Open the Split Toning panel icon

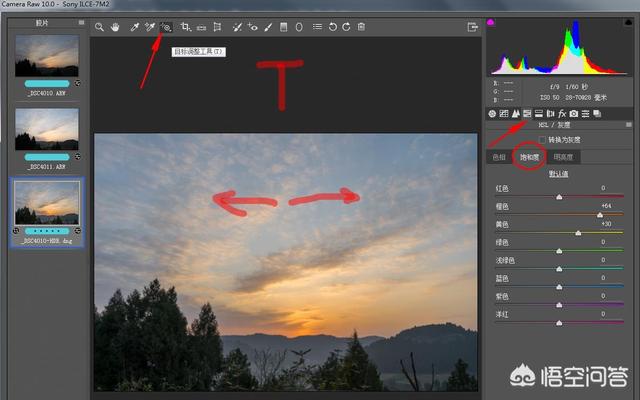[539, 114]
